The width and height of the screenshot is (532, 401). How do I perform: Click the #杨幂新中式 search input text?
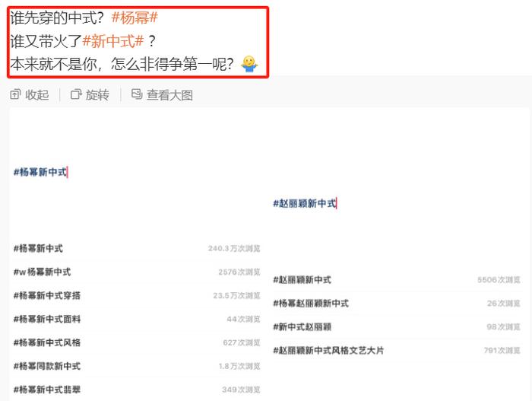40,172
